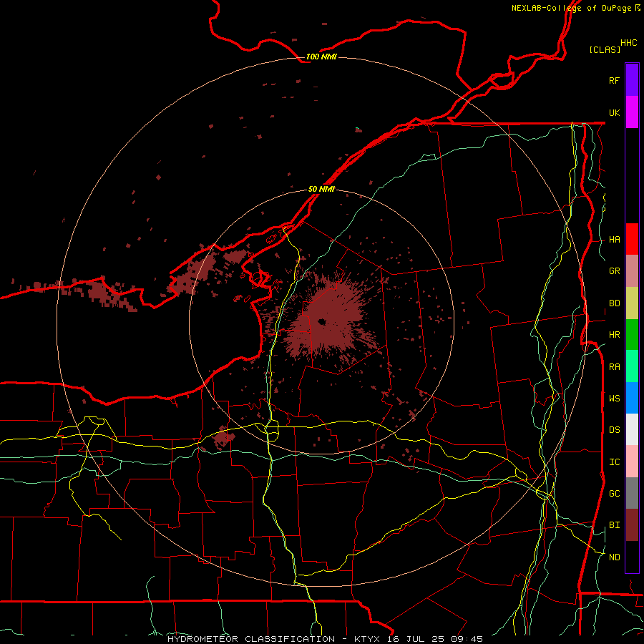Viewport: 644px width, 644px height.
Task: Click the HA red legend swatch
Action: [x=632, y=239]
